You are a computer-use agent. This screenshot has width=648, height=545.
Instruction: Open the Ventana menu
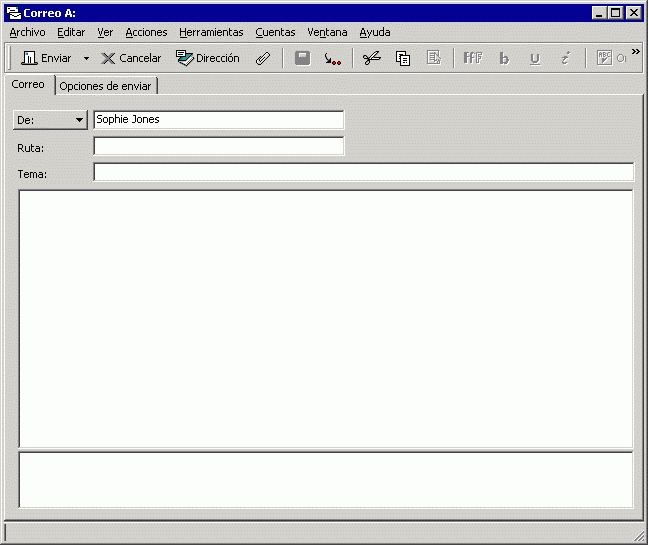[x=327, y=32]
